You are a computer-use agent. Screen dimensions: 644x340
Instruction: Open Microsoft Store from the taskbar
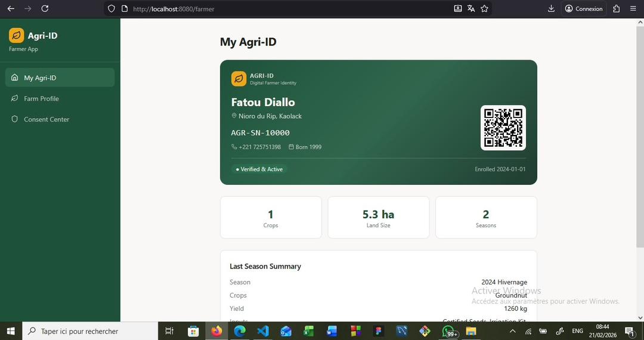pyautogui.click(x=193, y=331)
